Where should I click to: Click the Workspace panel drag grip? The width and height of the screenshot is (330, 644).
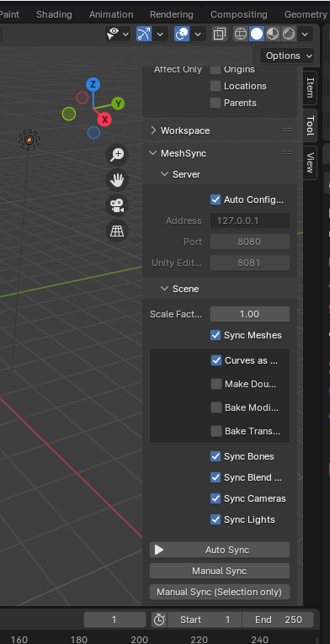[x=287, y=130]
